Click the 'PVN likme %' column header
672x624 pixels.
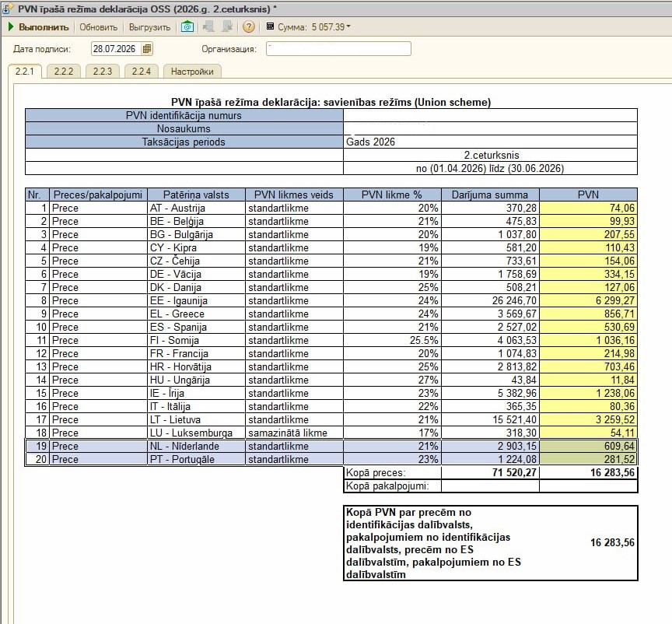(392, 195)
